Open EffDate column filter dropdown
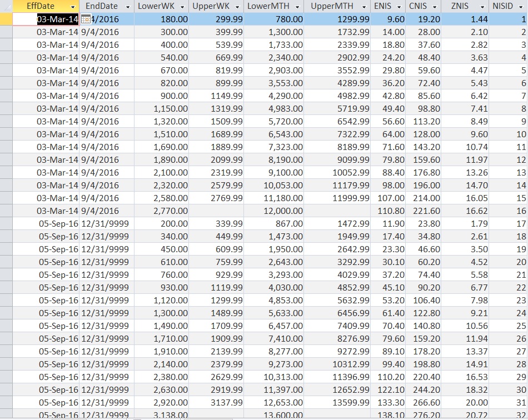The height and width of the screenshot is (420, 528). click(73, 7)
